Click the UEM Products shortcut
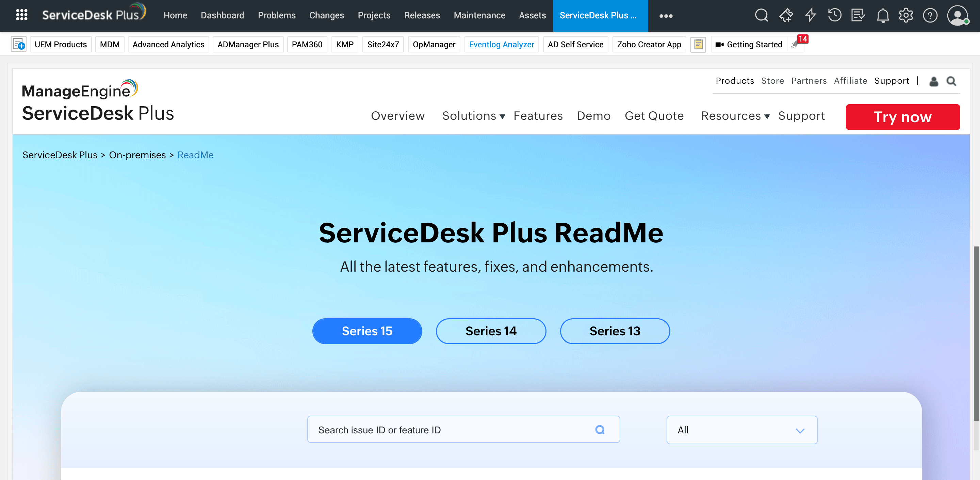The image size is (980, 480). (x=61, y=44)
